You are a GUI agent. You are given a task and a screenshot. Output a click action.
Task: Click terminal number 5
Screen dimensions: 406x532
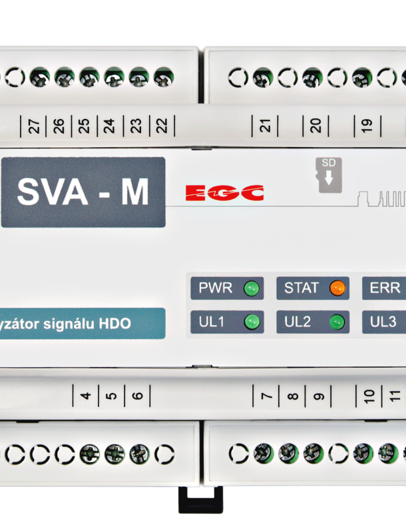pos(111,396)
